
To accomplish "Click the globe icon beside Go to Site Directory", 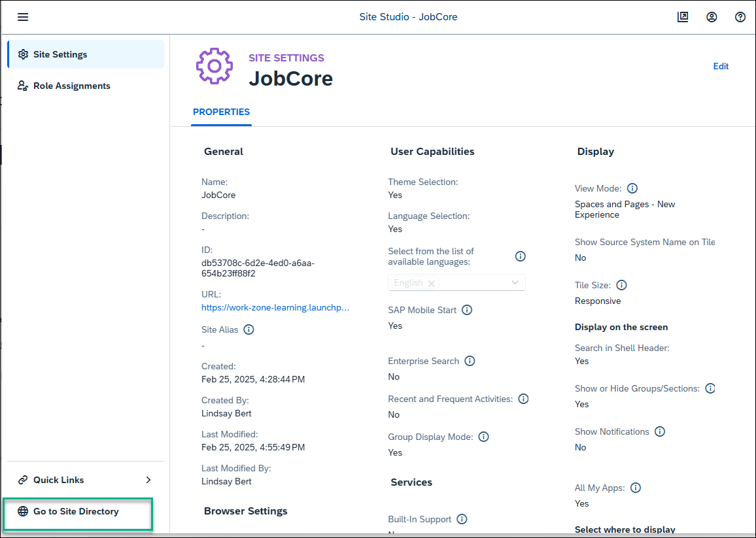I will (23, 511).
